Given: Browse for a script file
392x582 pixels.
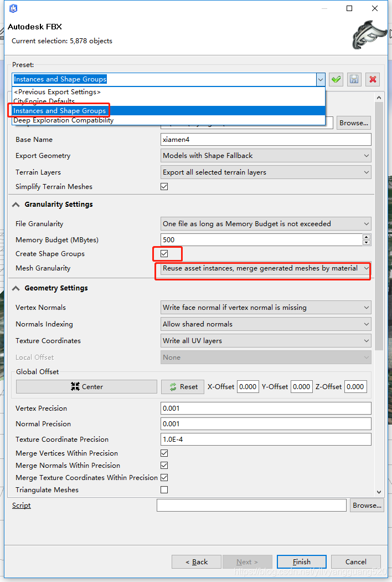Looking at the screenshot, I should (367, 506).
